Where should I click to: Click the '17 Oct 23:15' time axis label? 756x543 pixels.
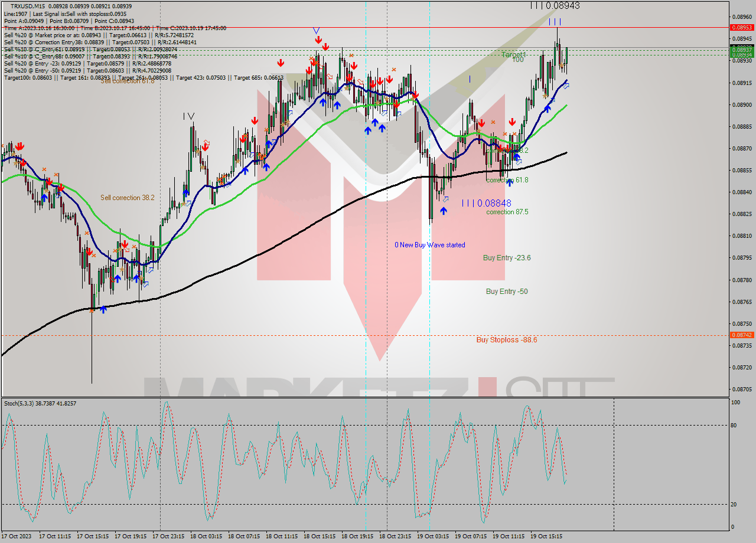(168, 537)
